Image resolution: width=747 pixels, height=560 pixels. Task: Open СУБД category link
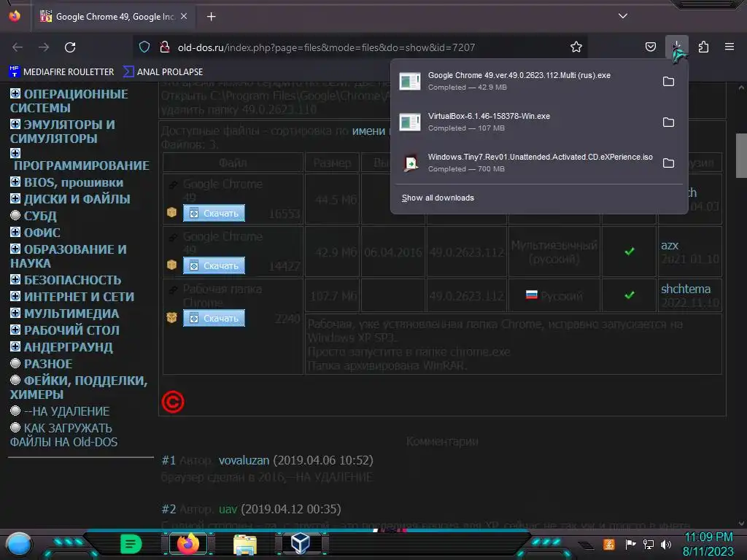click(40, 216)
